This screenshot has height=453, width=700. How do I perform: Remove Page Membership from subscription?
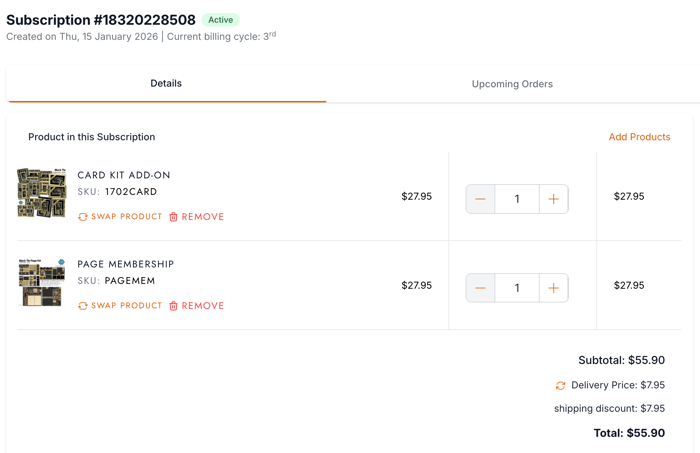tap(202, 306)
